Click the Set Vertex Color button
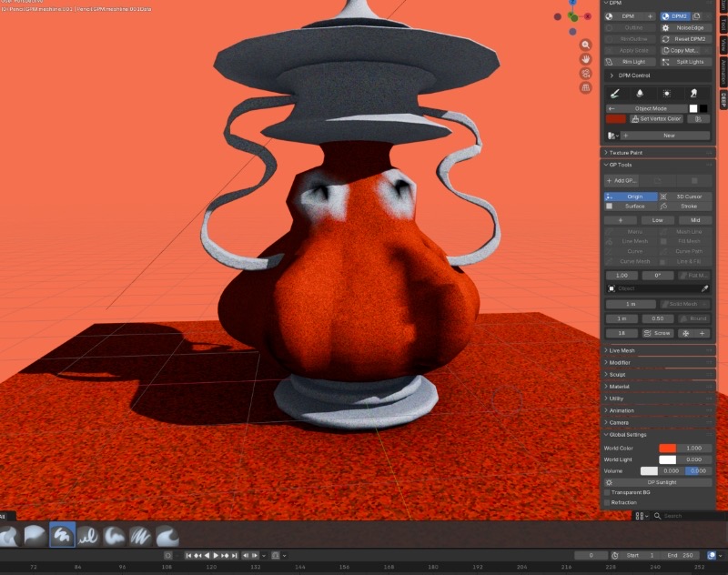The width and height of the screenshot is (728, 575). (656, 119)
